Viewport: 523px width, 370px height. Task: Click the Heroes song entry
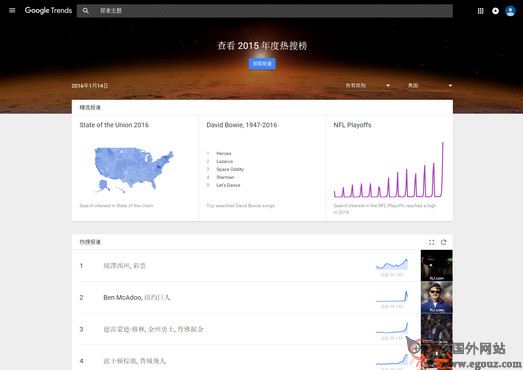(x=223, y=153)
